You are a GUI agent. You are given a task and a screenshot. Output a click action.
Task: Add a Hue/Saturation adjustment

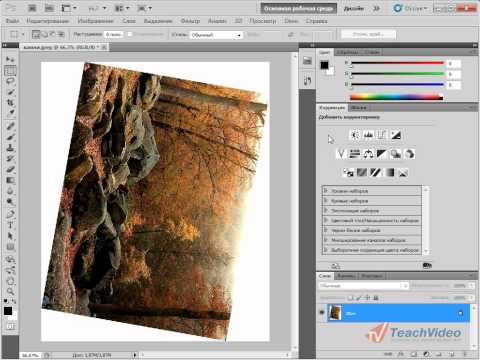(355, 154)
